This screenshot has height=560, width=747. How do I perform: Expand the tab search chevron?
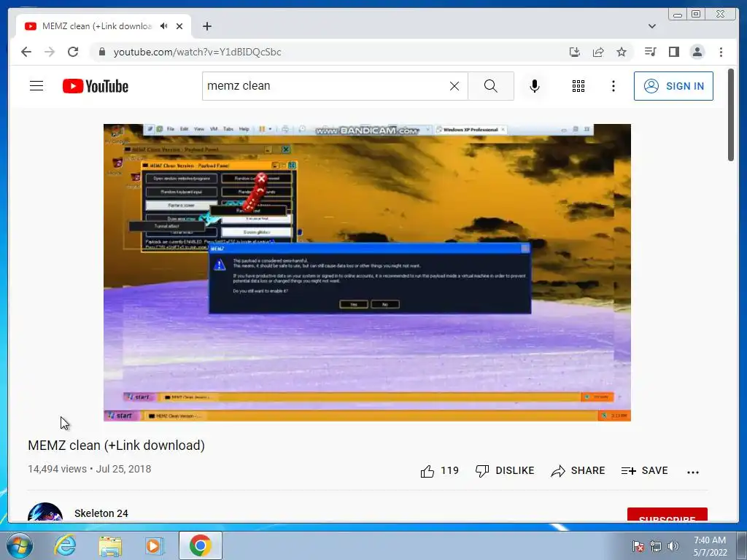(x=652, y=26)
